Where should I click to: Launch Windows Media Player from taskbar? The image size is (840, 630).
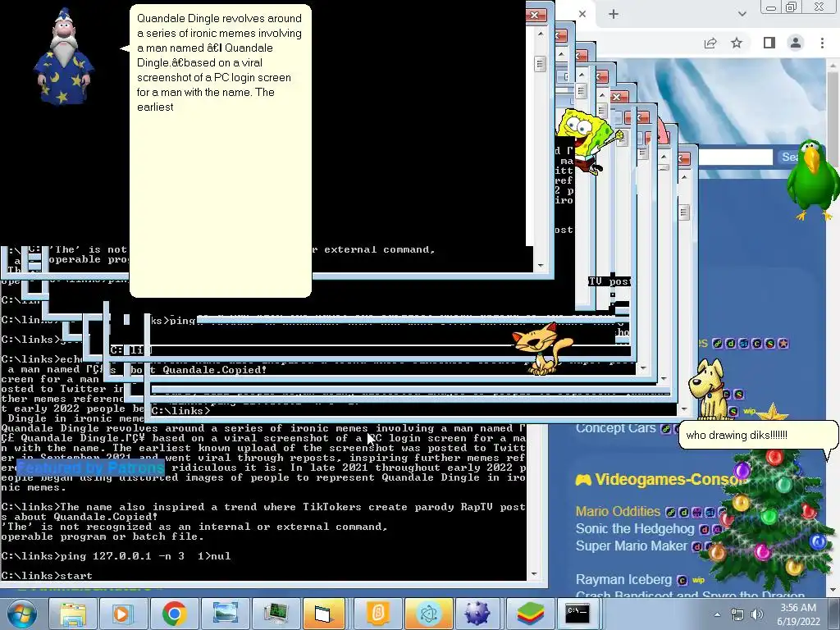(122, 614)
